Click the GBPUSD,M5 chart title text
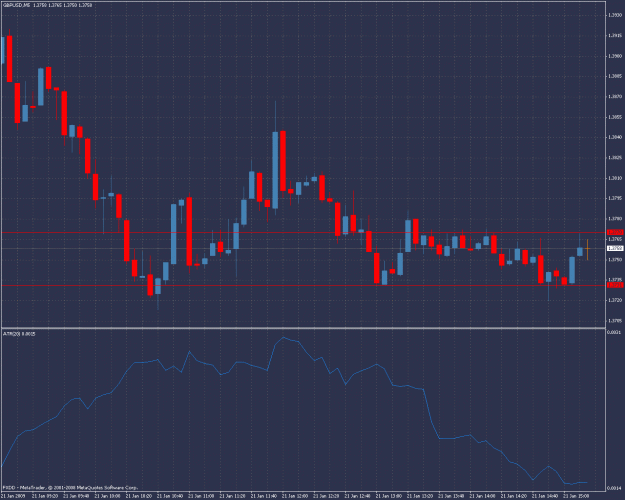The image size is (625, 500). pyautogui.click(x=16, y=5)
